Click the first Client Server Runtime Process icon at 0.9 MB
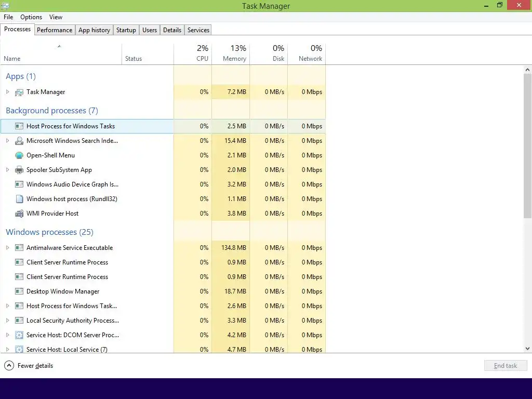The width and height of the screenshot is (532, 399). pyautogui.click(x=19, y=262)
